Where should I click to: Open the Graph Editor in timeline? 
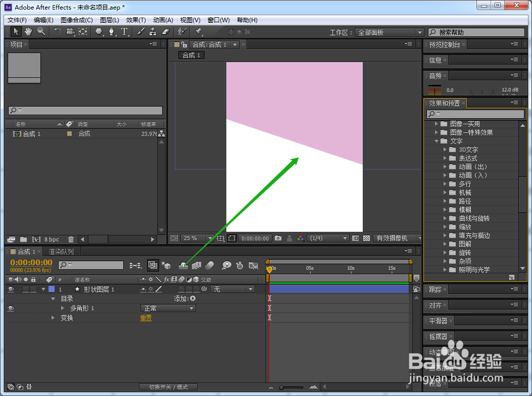(253, 265)
